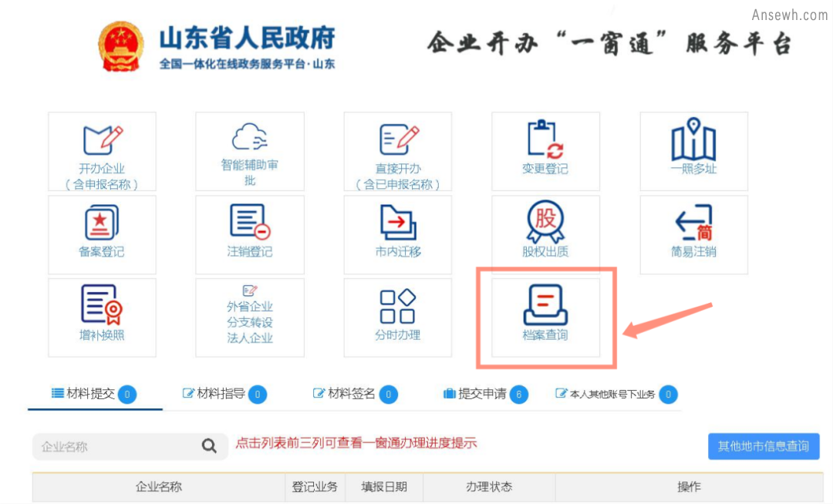
Task: Click the Shandong government national emblem logo
Action: coord(120,47)
